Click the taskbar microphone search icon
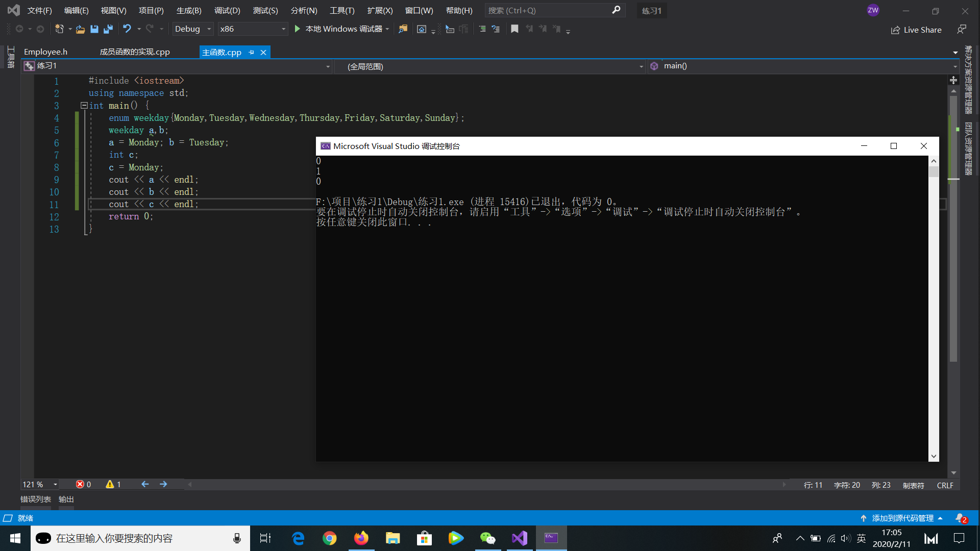This screenshot has width=980, height=551. (237, 538)
